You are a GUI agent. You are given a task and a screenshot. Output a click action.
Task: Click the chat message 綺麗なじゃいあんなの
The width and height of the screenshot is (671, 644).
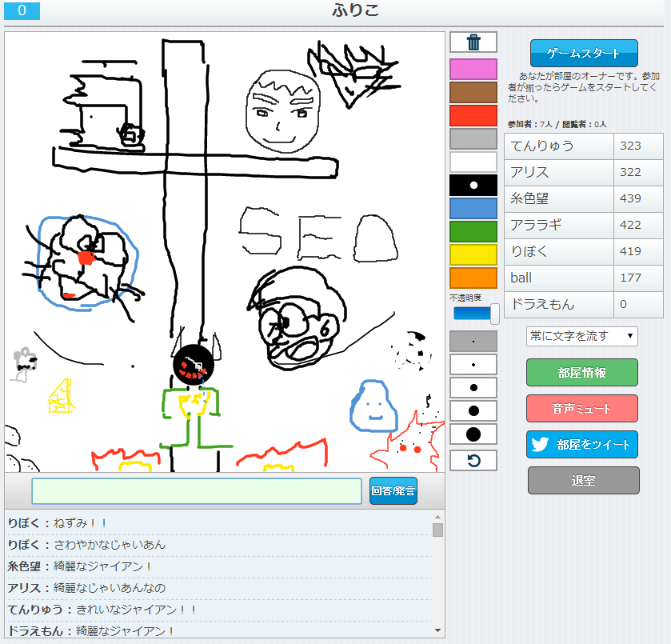point(110,588)
